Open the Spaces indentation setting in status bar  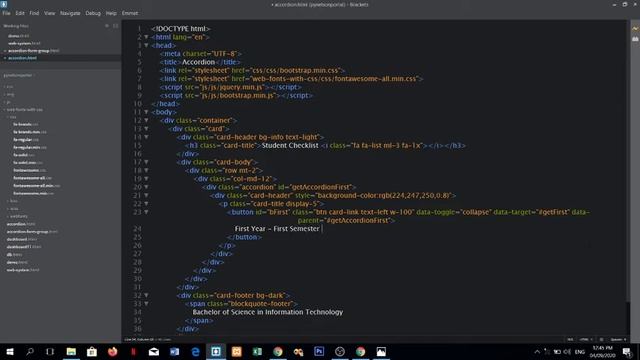tap(618, 339)
